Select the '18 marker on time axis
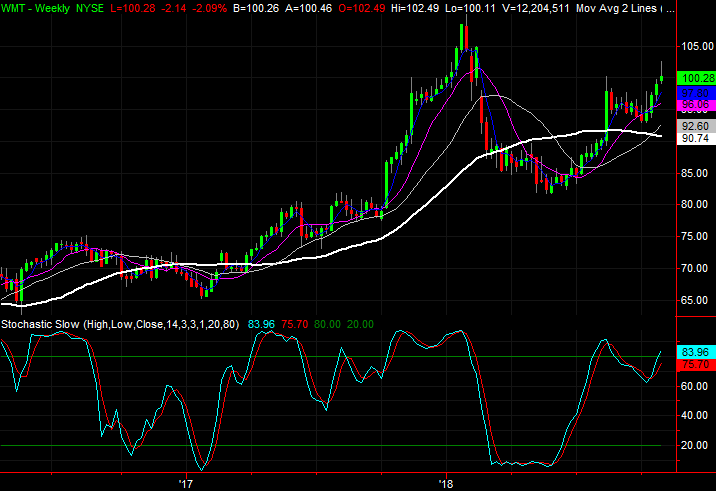 pyautogui.click(x=447, y=484)
